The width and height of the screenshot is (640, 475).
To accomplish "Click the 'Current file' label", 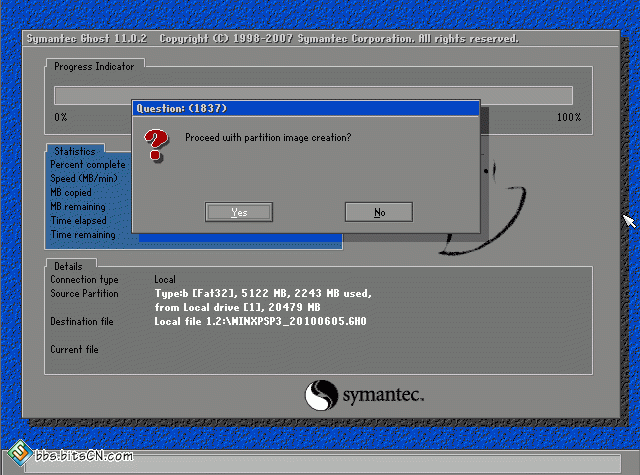I will coord(74,349).
